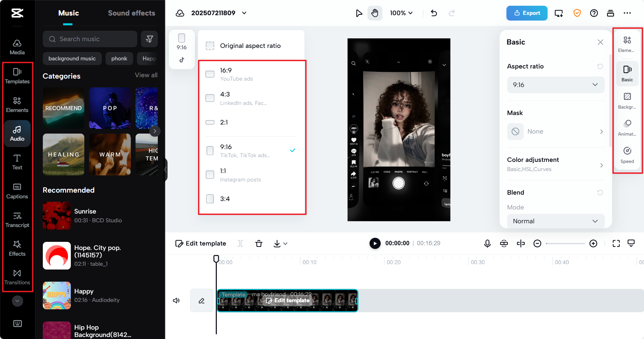Select the Effects panel in sidebar
The image size is (644, 339).
point(17,248)
